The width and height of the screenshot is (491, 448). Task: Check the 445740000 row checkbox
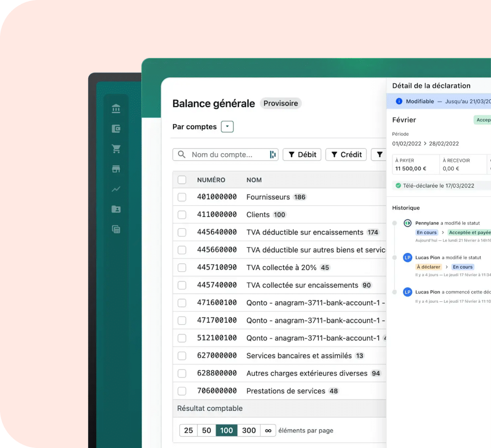182,285
